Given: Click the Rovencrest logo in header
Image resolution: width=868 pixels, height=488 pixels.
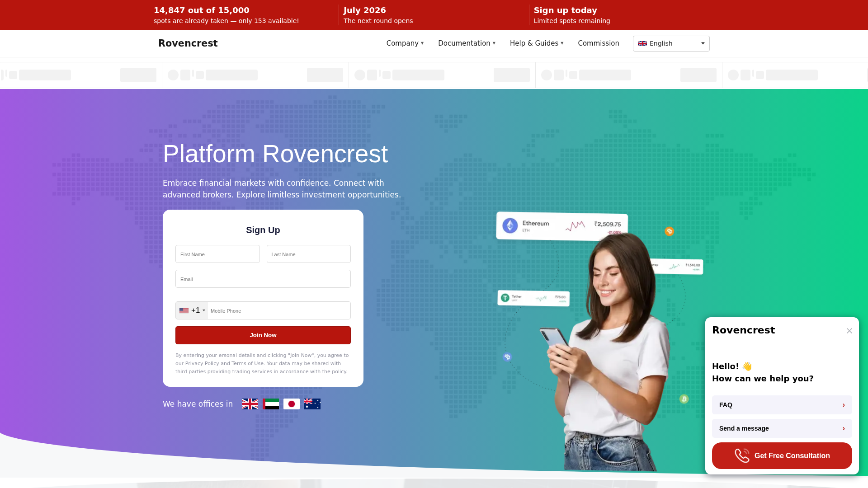Looking at the screenshot, I should 188,43.
